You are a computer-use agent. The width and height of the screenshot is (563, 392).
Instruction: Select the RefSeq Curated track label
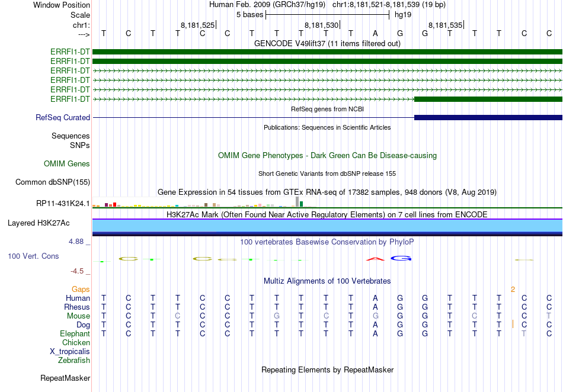[63, 117]
